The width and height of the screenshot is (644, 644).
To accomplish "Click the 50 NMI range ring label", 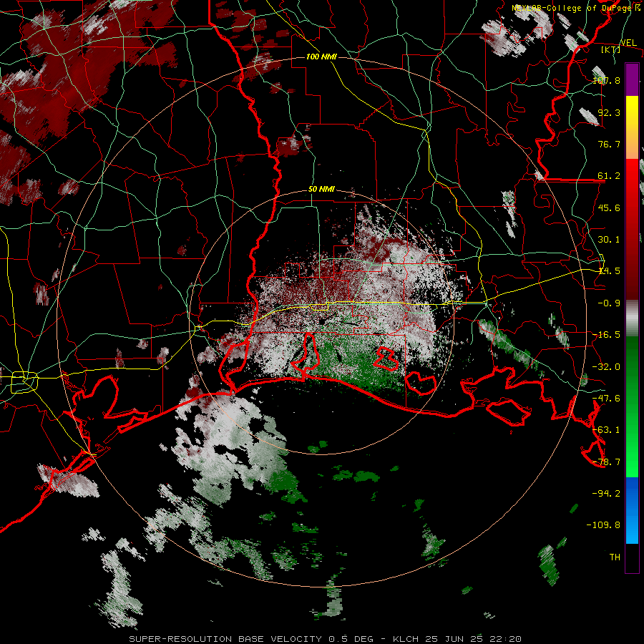I will click(321, 190).
